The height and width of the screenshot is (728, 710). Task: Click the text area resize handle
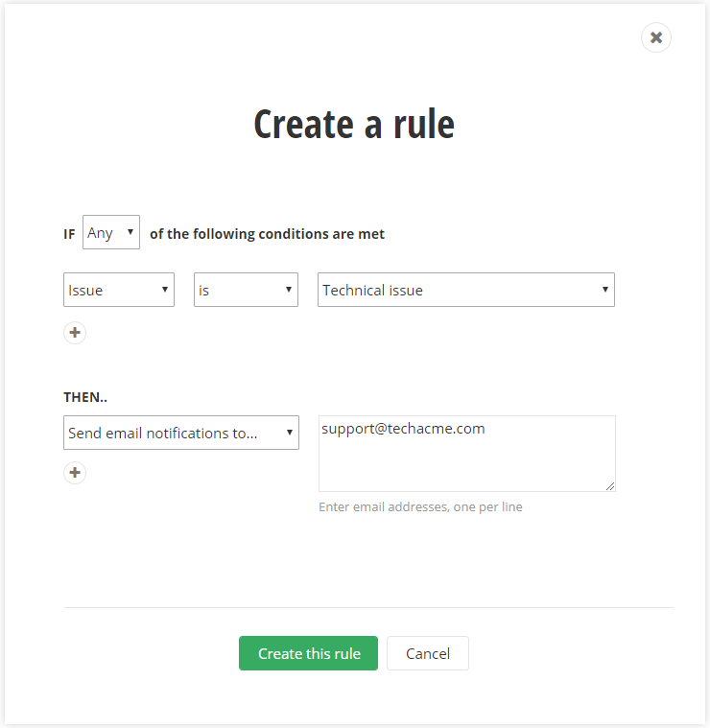[x=610, y=486]
